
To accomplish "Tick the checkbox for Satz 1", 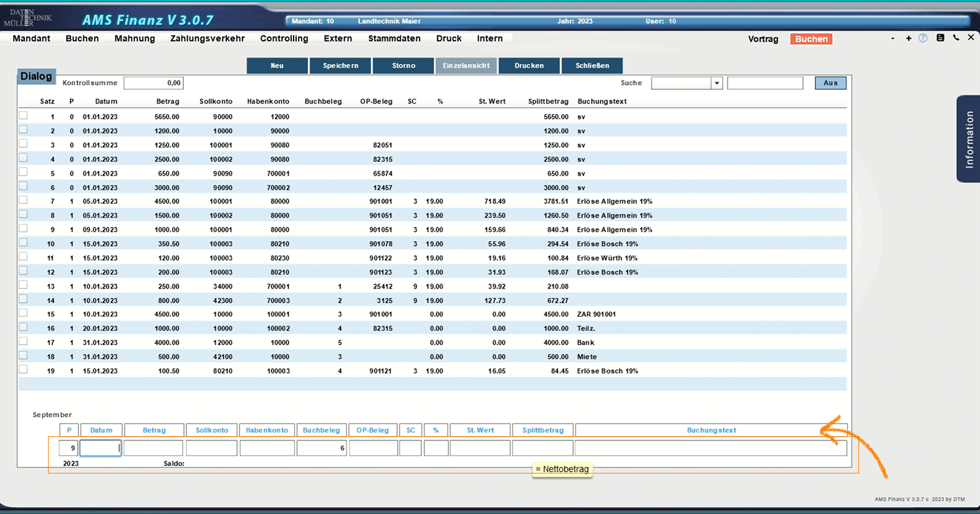I will point(23,116).
